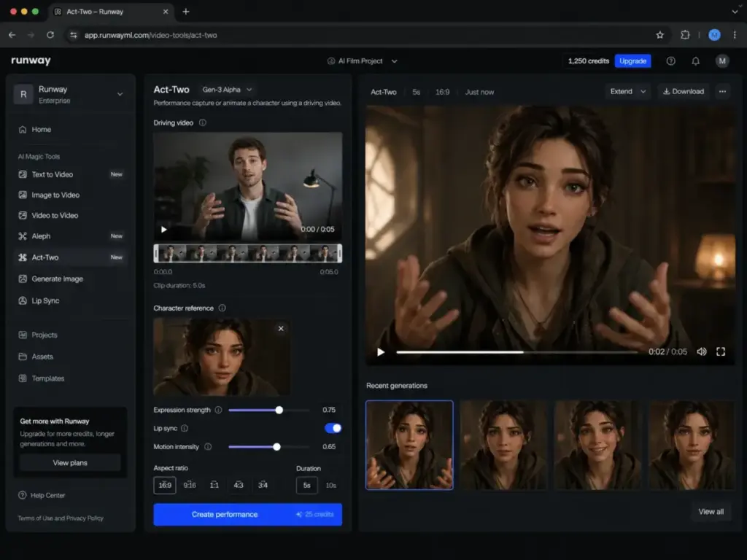Image resolution: width=747 pixels, height=560 pixels.
Task: Open the Assets folder icon
Action: point(23,356)
